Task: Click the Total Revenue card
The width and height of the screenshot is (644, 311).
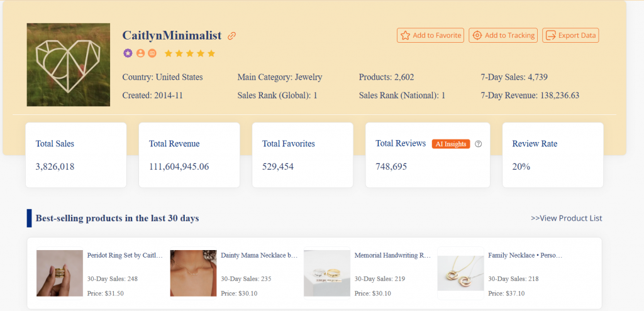Action: 189,155
